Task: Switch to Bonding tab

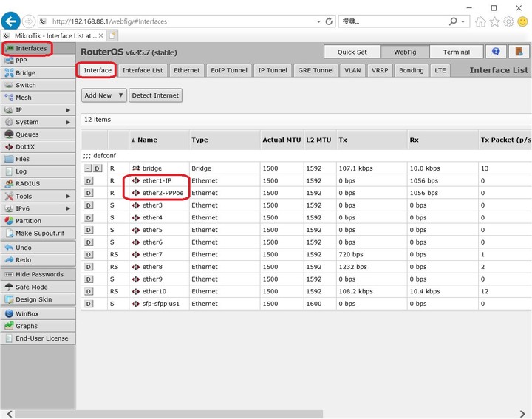Action: [412, 70]
